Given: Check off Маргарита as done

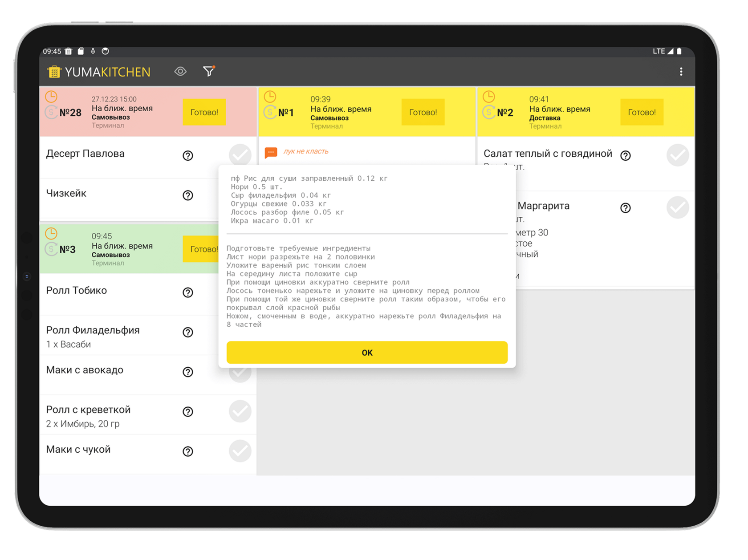Looking at the screenshot, I should tap(678, 207).
